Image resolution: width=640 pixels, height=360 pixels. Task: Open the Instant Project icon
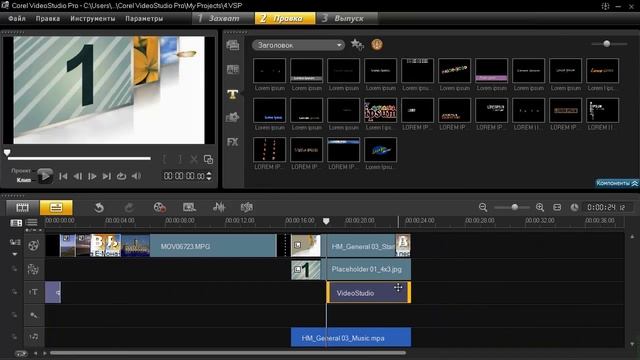click(x=247, y=207)
